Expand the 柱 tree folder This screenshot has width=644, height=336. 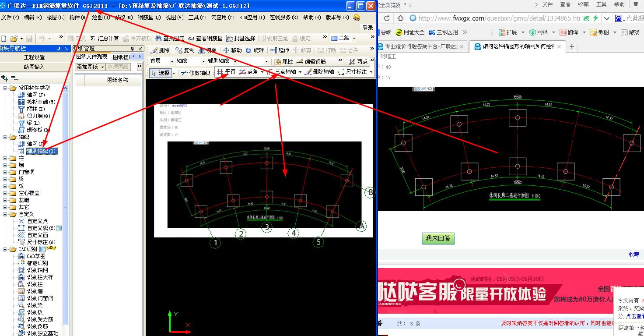pos(5,158)
